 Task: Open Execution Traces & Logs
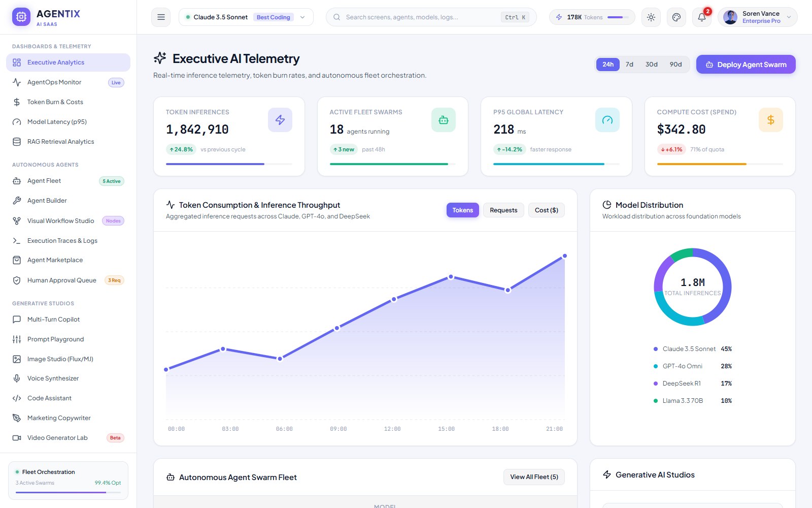(68, 241)
